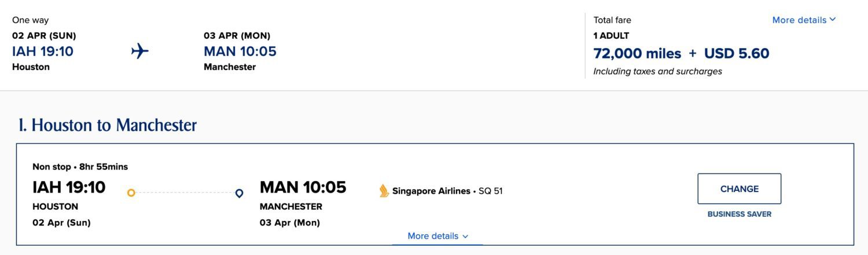868x255 pixels.
Task: Click the chevron next to top More details
Action: tap(833, 20)
